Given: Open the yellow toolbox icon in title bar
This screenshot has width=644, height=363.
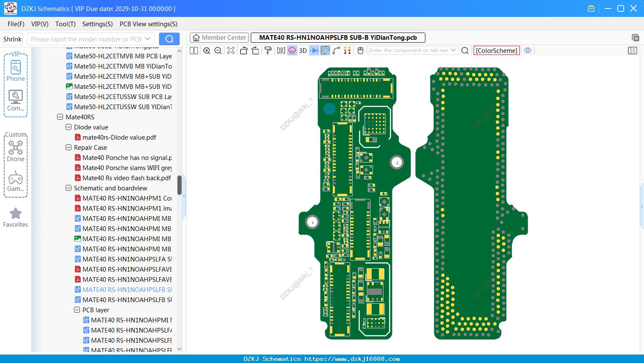Looking at the screenshot, I should [591, 8].
